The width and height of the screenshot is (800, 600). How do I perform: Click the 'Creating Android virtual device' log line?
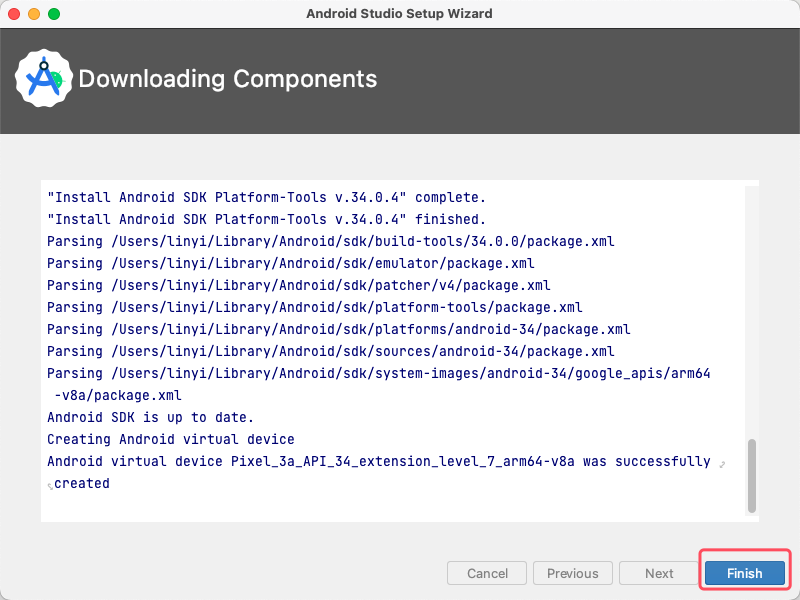171,439
